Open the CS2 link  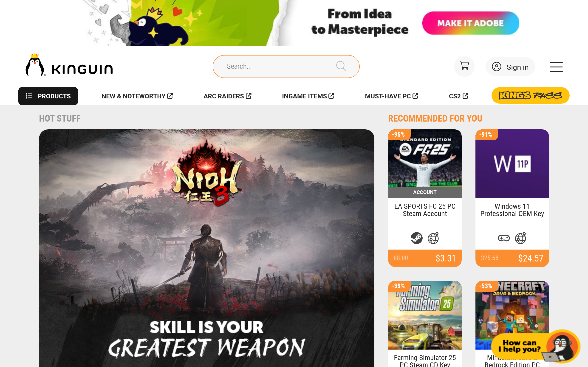[458, 96]
